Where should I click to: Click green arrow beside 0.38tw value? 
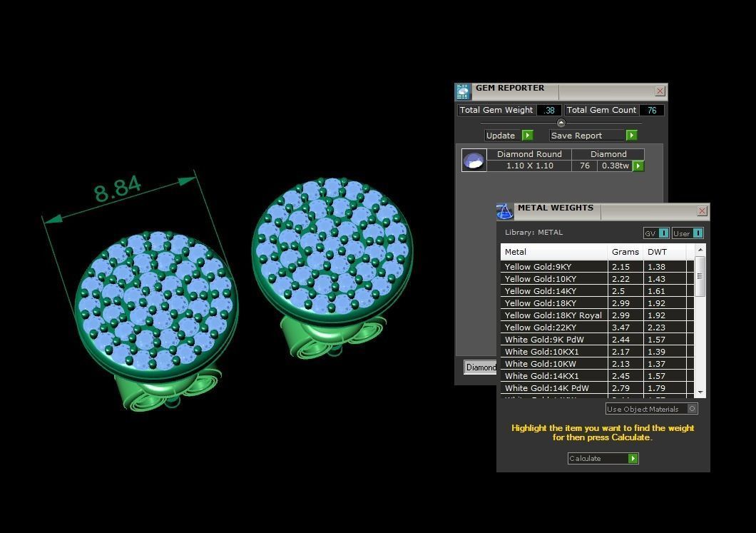pyautogui.click(x=638, y=166)
